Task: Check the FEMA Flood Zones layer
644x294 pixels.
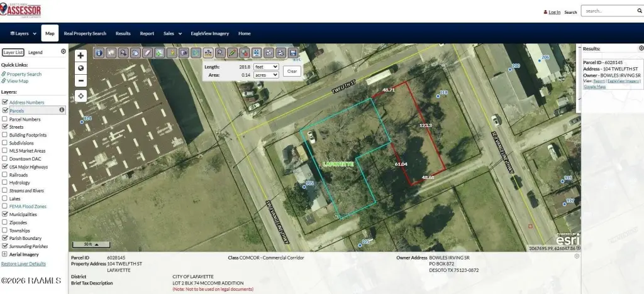Action: point(5,206)
